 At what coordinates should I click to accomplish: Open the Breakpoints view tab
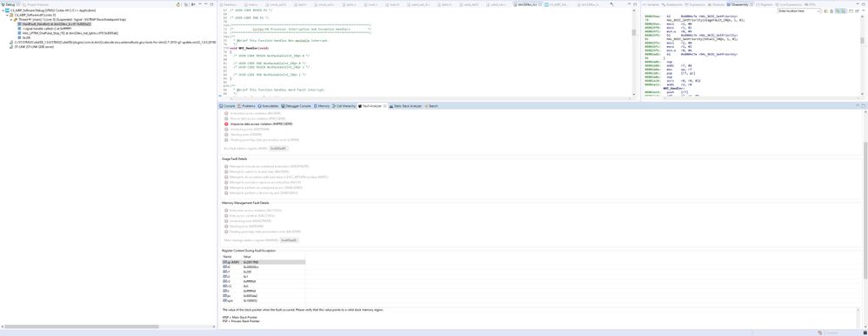click(671, 4)
